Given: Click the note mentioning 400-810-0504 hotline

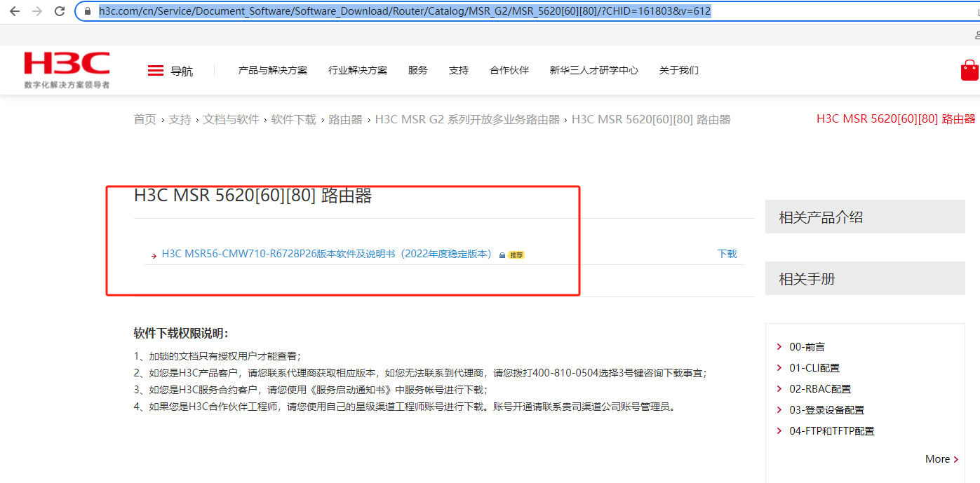Looking at the screenshot, I should click(420, 373).
